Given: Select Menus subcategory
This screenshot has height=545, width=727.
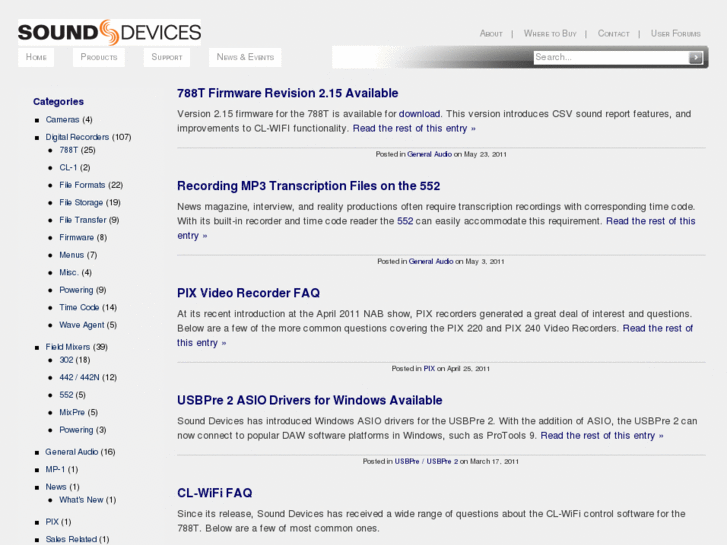Looking at the screenshot, I should [x=71, y=255].
